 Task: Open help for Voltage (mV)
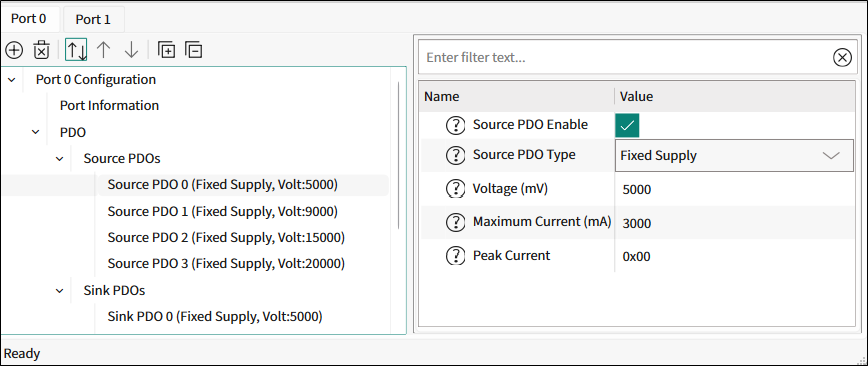point(455,189)
